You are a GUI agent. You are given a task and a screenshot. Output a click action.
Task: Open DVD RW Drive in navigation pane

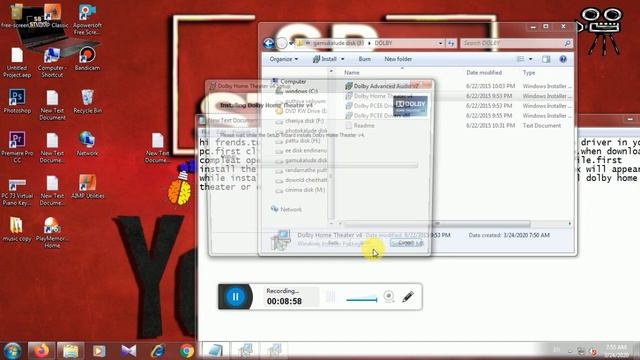(x=302, y=111)
